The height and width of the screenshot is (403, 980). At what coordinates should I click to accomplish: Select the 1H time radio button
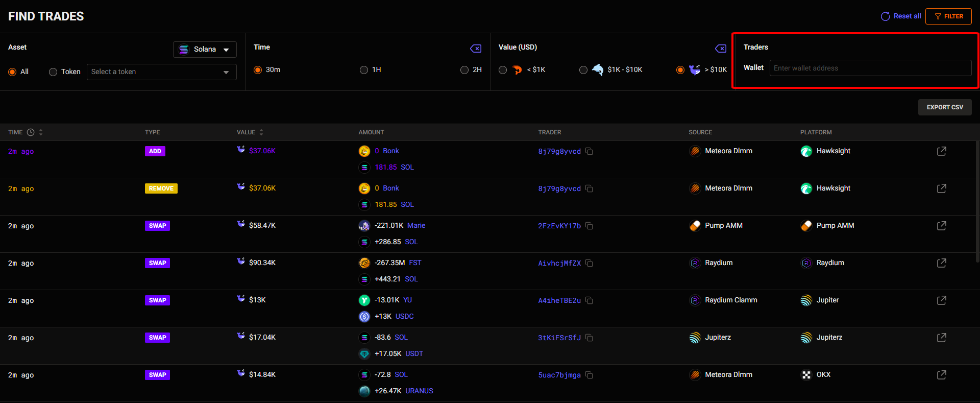coord(364,70)
